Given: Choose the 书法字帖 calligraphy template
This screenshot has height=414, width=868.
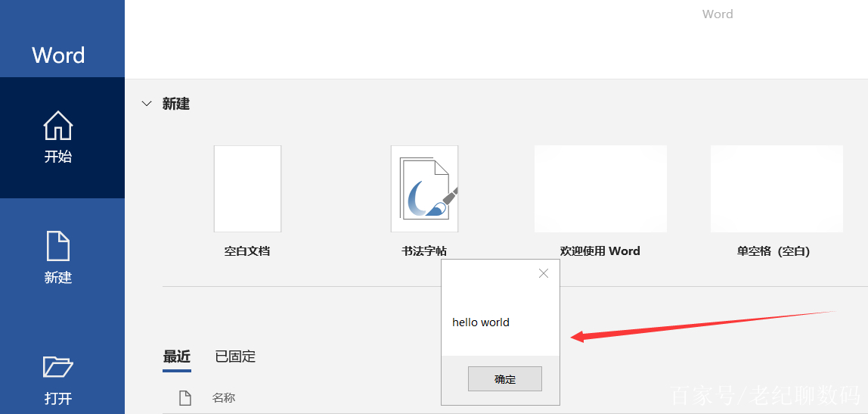Looking at the screenshot, I should [424, 189].
